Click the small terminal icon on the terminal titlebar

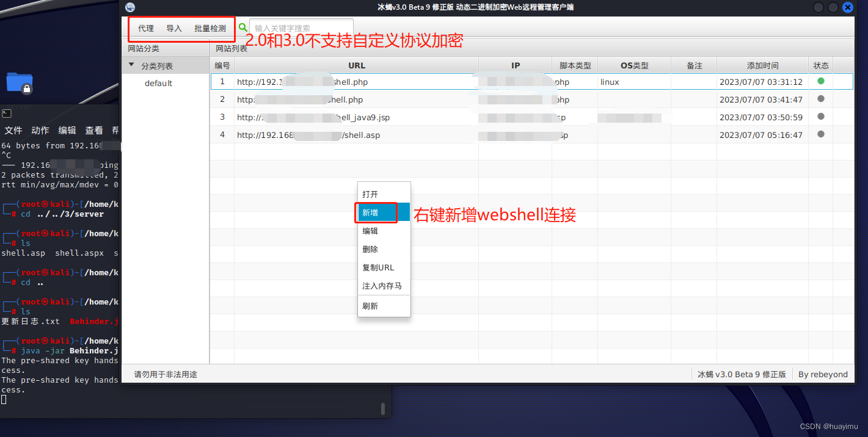(6, 113)
